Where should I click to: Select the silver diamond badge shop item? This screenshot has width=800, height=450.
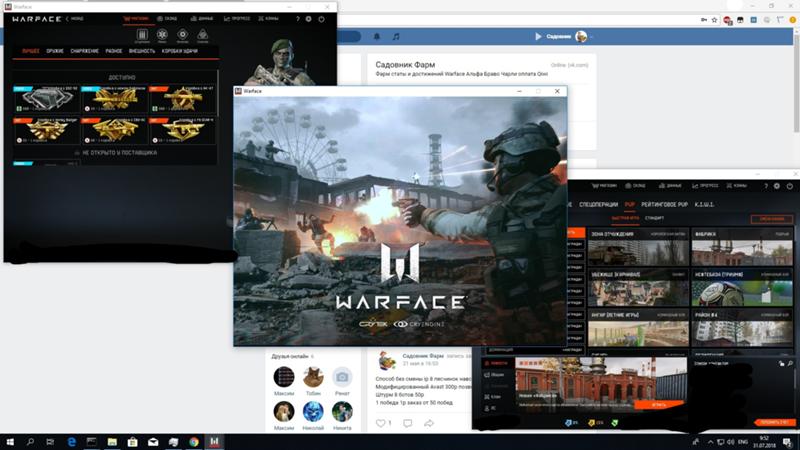tap(46, 99)
